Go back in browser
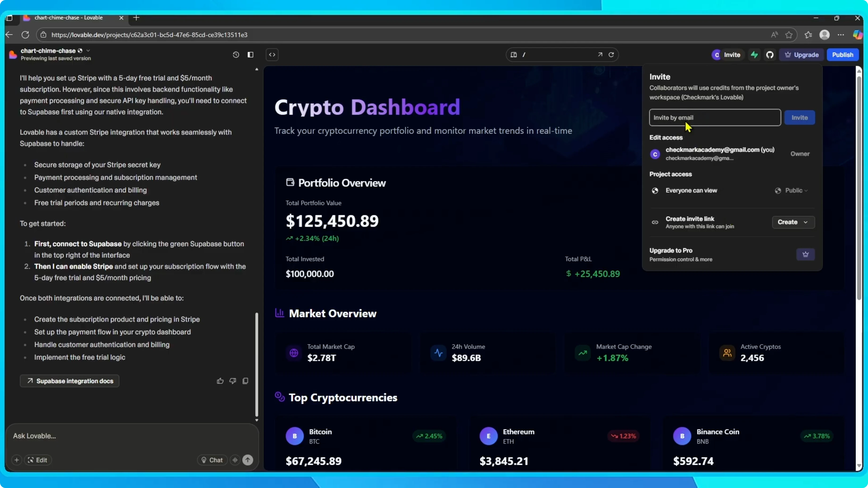This screenshot has height=488, width=868. pos(9,35)
